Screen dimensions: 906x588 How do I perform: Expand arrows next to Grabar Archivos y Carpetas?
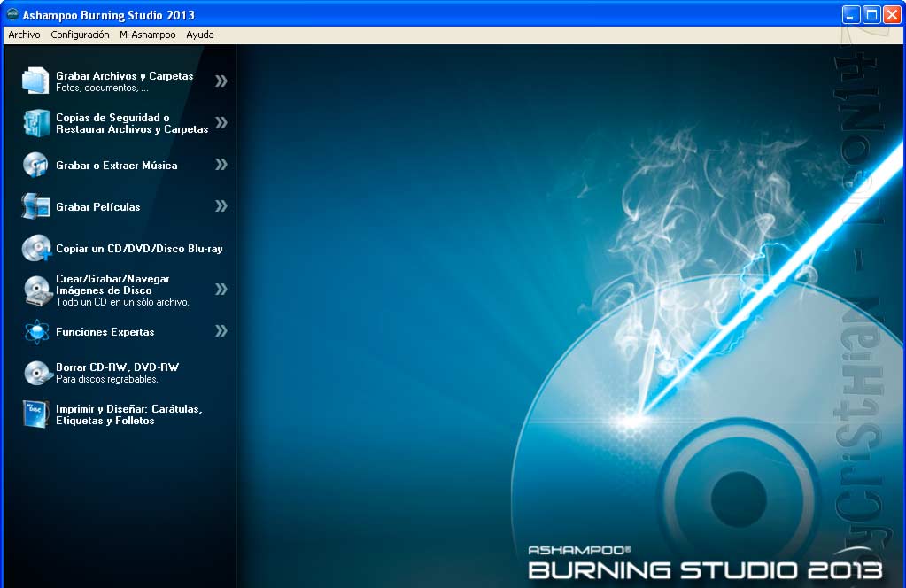click(x=221, y=81)
